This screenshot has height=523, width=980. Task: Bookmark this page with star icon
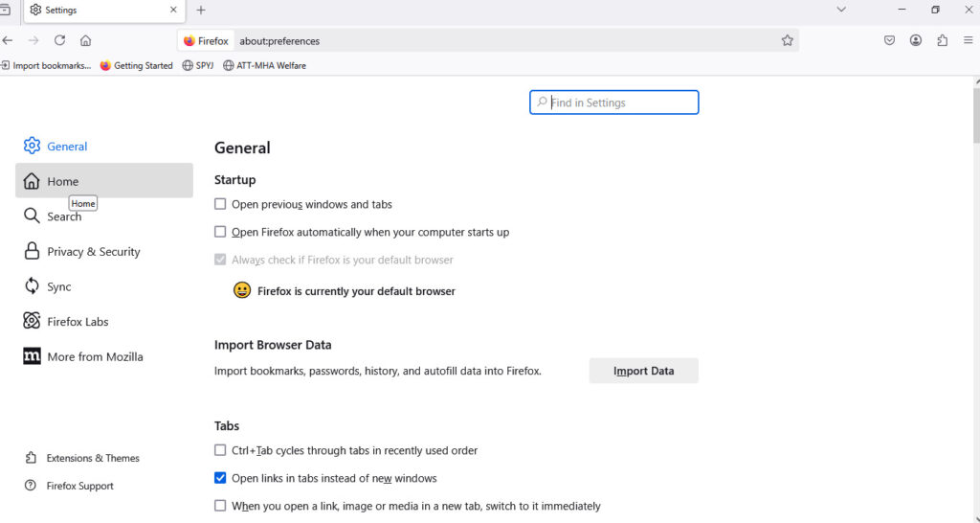point(787,40)
